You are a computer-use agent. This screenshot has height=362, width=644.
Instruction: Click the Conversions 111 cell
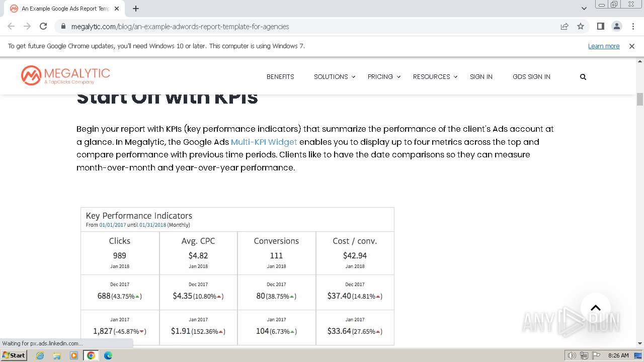tap(276, 253)
